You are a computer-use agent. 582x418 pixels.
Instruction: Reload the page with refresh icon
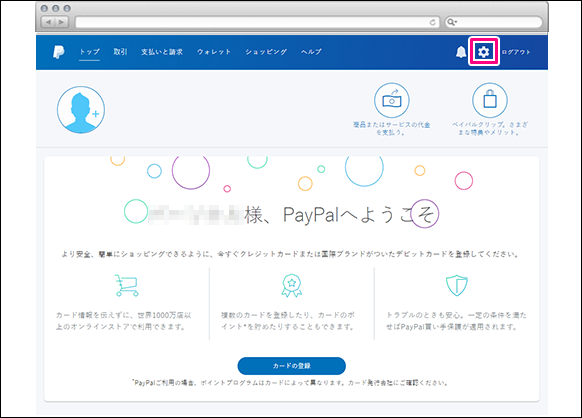(432, 22)
